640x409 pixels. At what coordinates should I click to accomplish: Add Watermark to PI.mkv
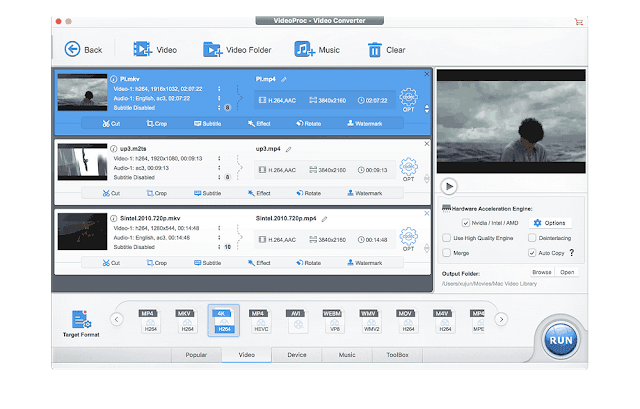[364, 123]
